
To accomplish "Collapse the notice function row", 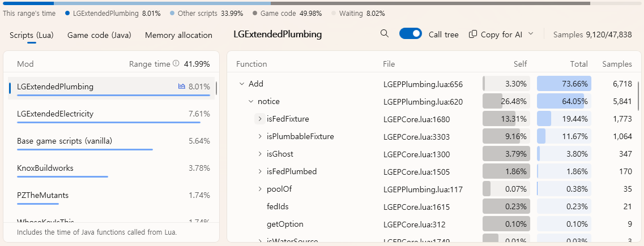I will point(250,101).
